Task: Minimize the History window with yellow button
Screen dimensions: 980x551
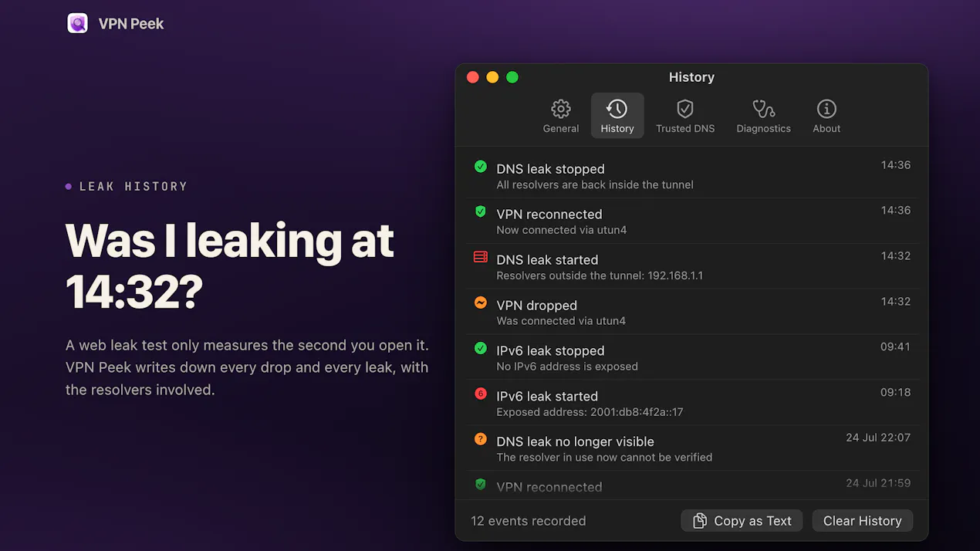Action: click(492, 77)
